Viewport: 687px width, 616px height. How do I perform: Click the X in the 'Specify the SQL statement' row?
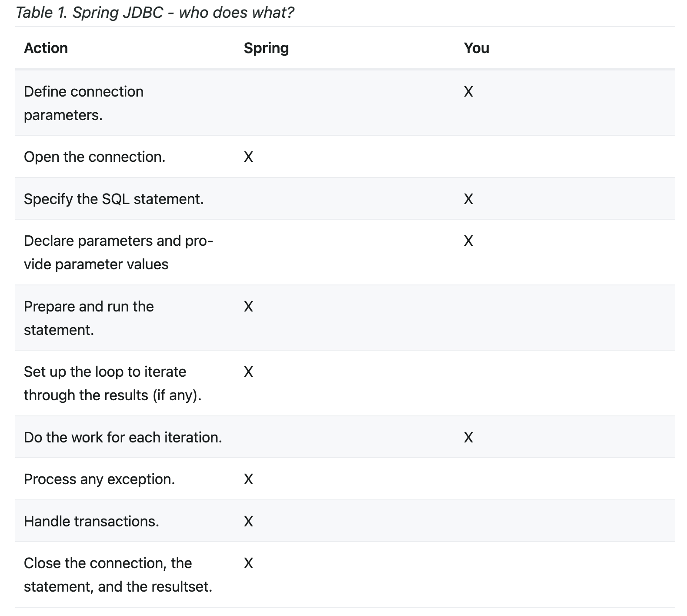[468, 199]
